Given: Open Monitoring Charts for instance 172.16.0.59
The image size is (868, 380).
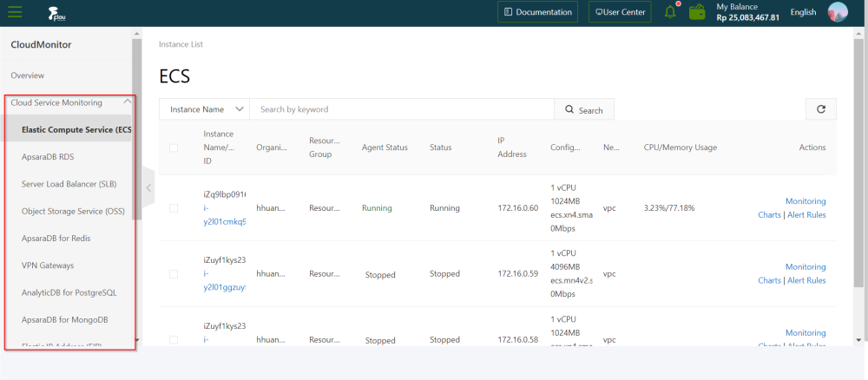Looking at the screenshot, I should [x=792, y=274].
